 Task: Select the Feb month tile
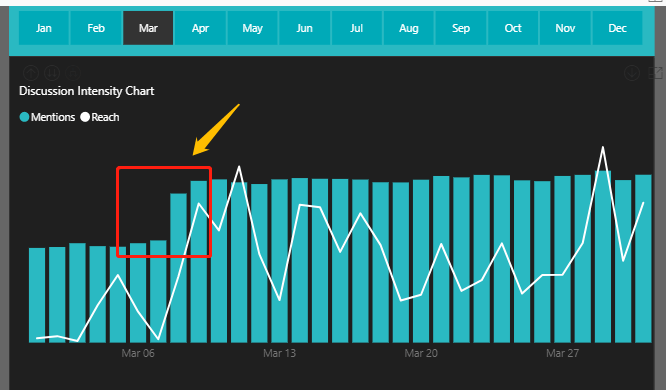(x=96, y=28)
